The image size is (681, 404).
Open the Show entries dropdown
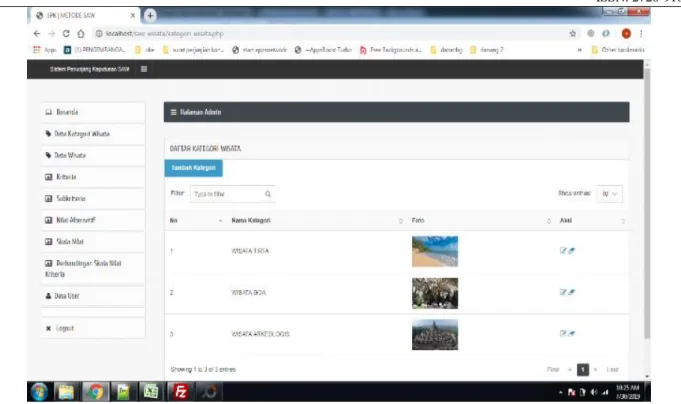pos(610,194)
